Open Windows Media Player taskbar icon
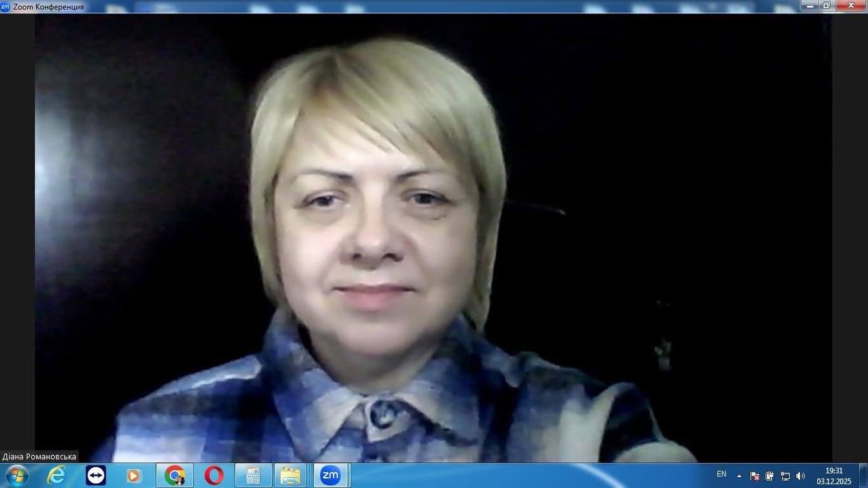868x488 pixels. pos(134,476)
